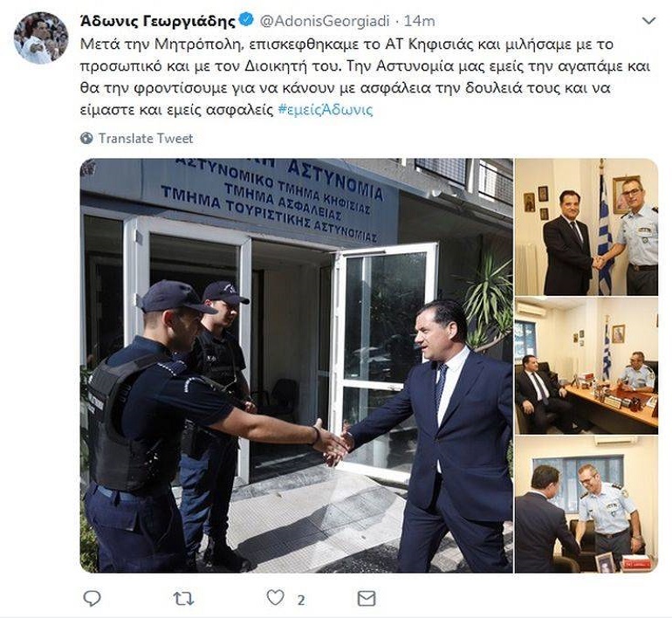Click the like count number 2
The width and height of the screenshot is (672, 618).
coord(301,601)
